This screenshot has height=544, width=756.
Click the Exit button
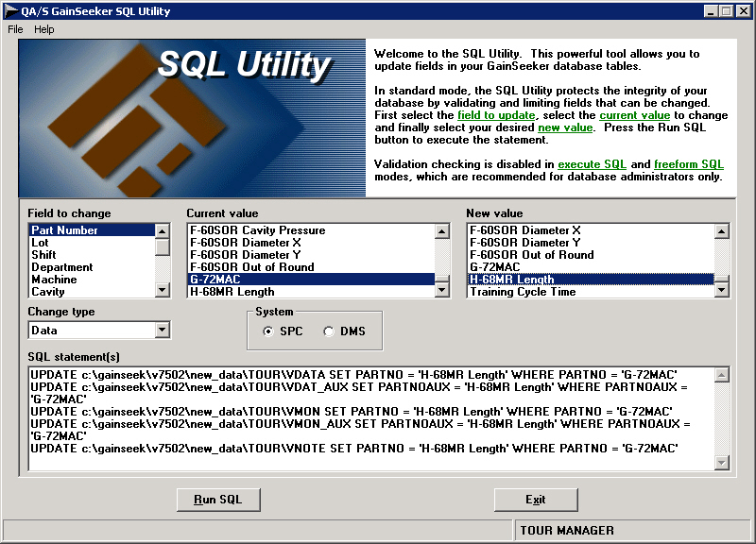[x=536, y=500]
